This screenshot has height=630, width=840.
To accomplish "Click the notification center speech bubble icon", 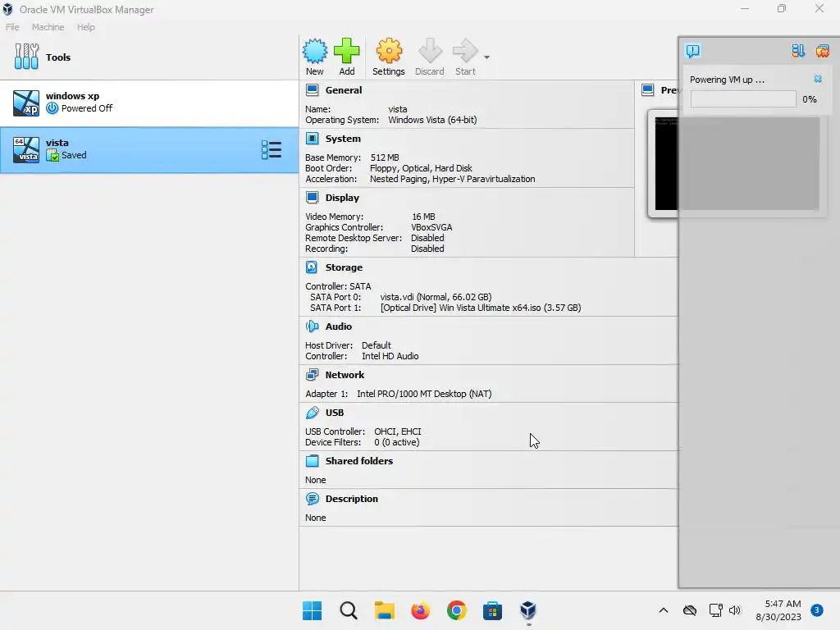I will coord(692,51).
